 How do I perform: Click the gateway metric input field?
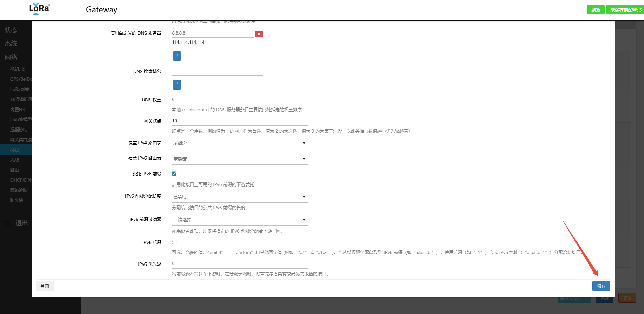click(239, 121)
